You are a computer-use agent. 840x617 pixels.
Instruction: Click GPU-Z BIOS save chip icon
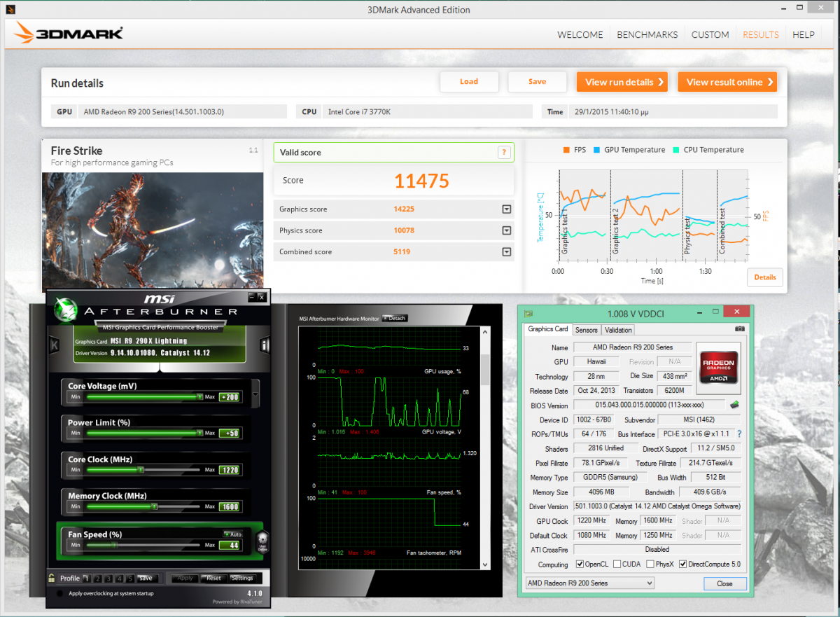[x=735, y=405]
